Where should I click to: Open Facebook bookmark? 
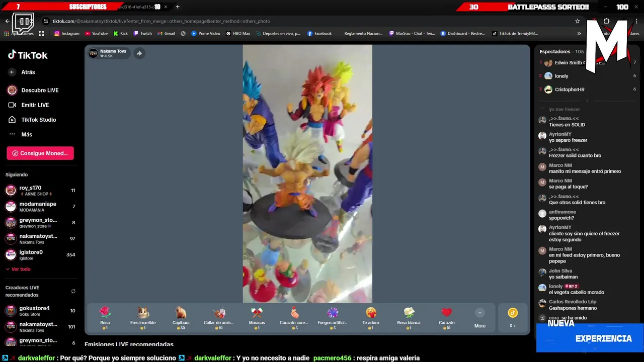tap(319, 34)
